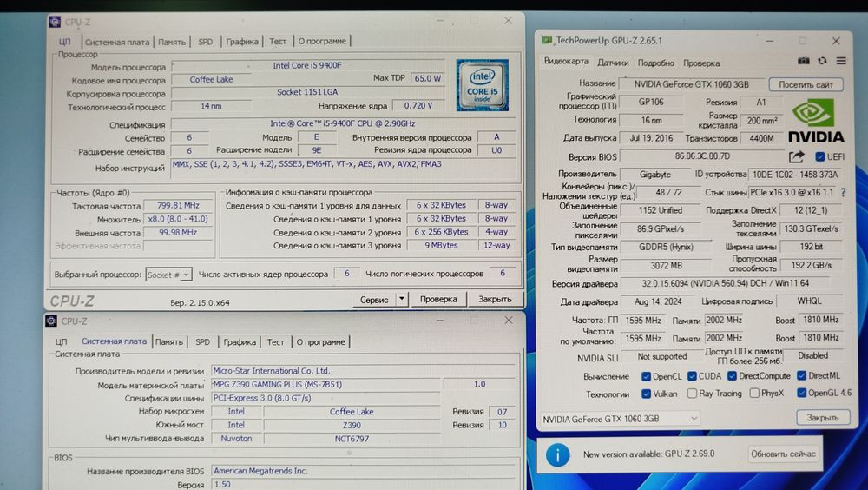Image resolution: width=868 pixels, height=490 pixels.
Task: Click the Micro-Star International manufacturer value
Action: pyautogui.click(x=363, y=371)
